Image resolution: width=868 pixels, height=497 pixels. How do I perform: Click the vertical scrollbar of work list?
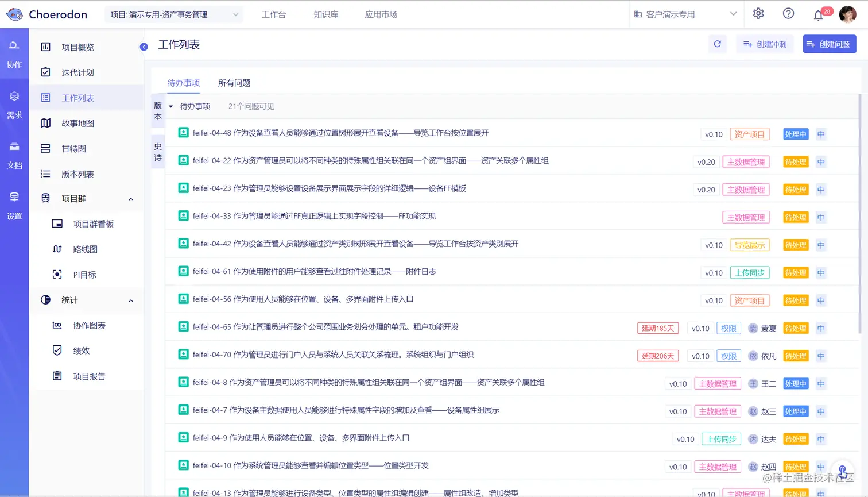click(x=859, y=214)
